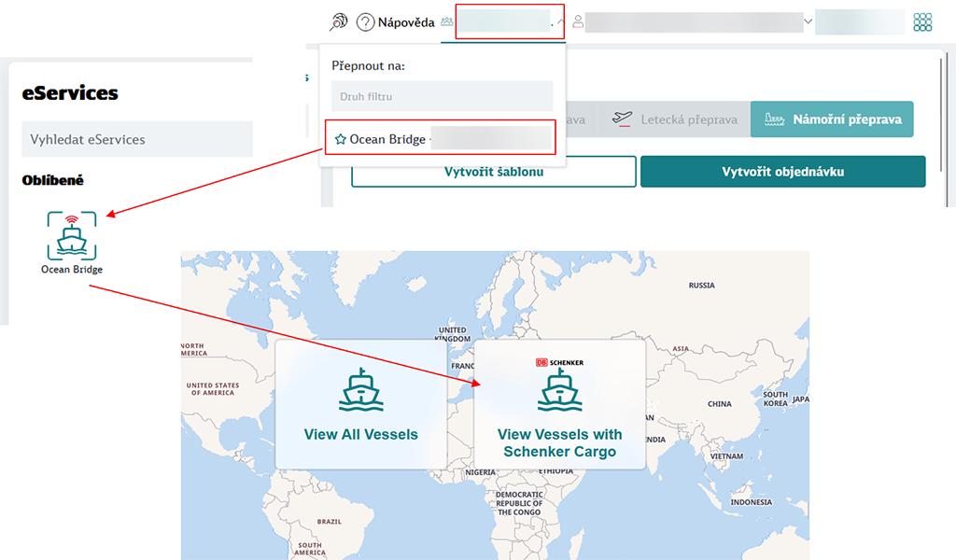Click the UNITED STATES OF AMERICA label

pyautogui.click(x=213, y=389)
